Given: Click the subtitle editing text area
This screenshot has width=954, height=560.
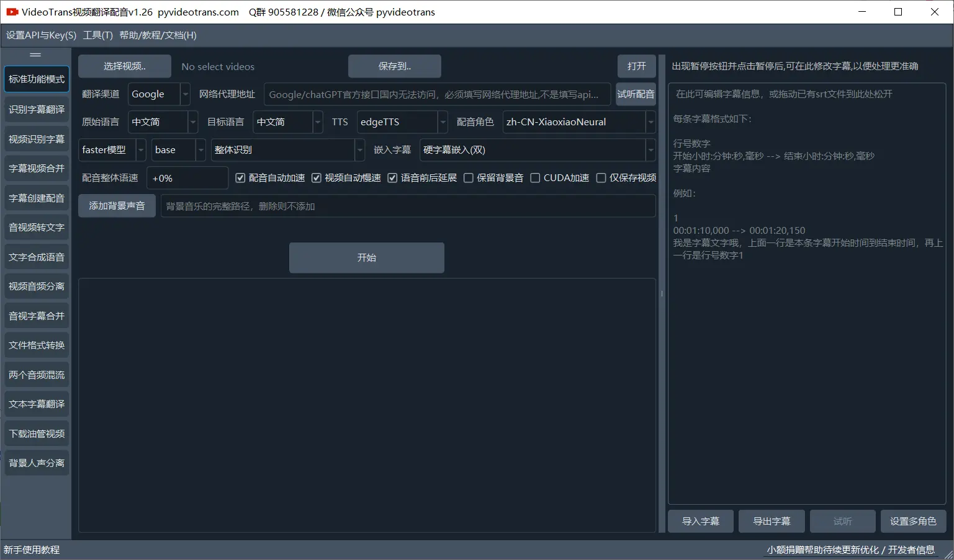Looking at the screenshot, I should 807,294.
